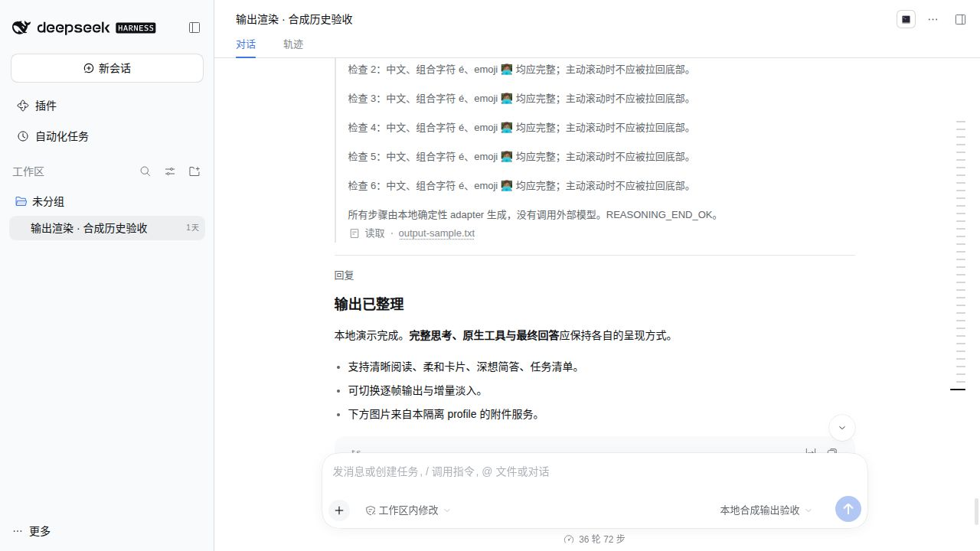This screenshot has height=551, width=980.
Task: Click the DeepSeek whale logo
Action: click(21, 28)
